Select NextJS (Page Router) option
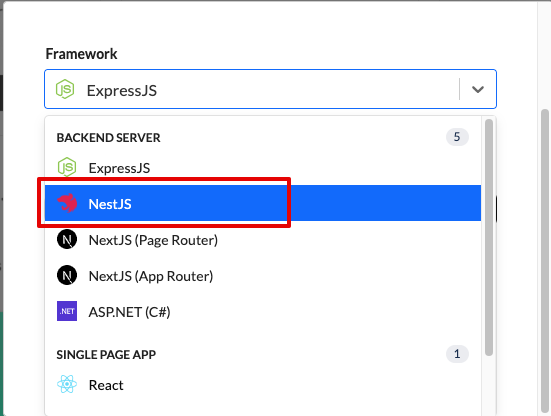Image resolution: width=551 pixels, height=416 pixels. pyautogui.click(x=263, y=240)
